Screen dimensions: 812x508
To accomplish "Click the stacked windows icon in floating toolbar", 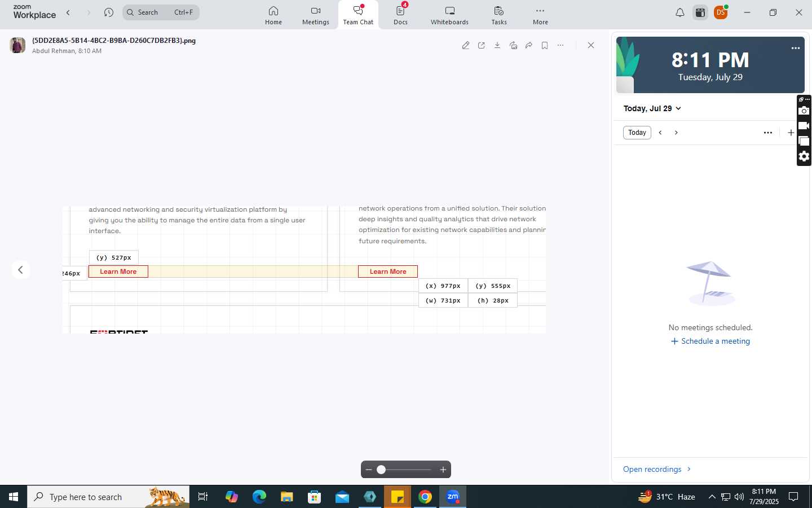I will pos(804,141).
